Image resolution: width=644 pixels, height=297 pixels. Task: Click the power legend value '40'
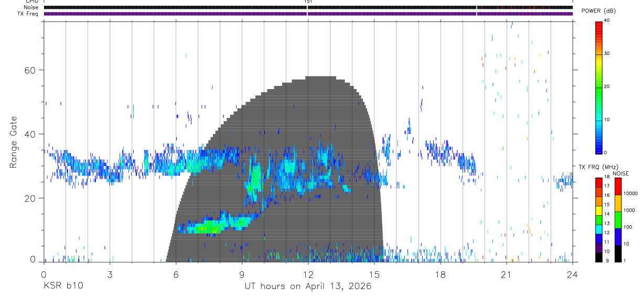pyautogui.click(x=607, y=20)
